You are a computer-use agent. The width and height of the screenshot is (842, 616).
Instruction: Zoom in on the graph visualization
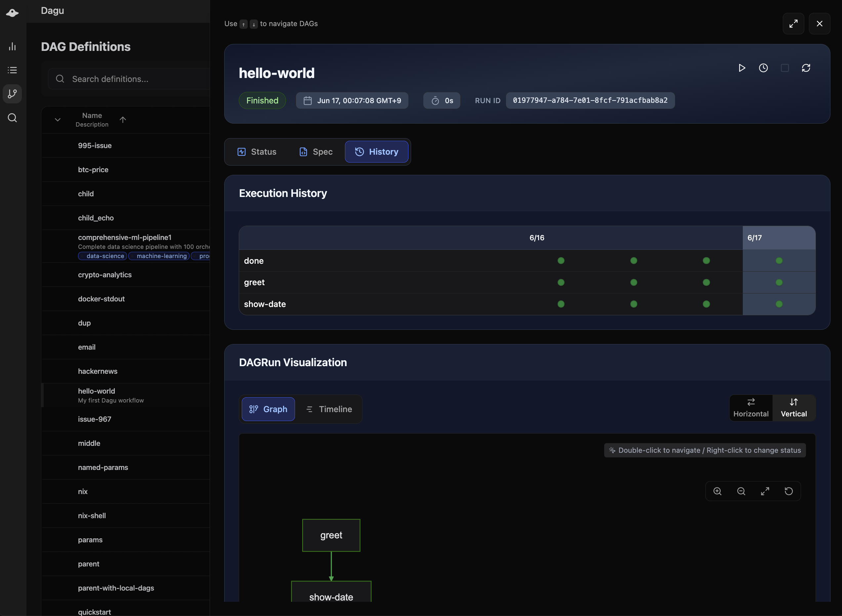tap(717, 491)
